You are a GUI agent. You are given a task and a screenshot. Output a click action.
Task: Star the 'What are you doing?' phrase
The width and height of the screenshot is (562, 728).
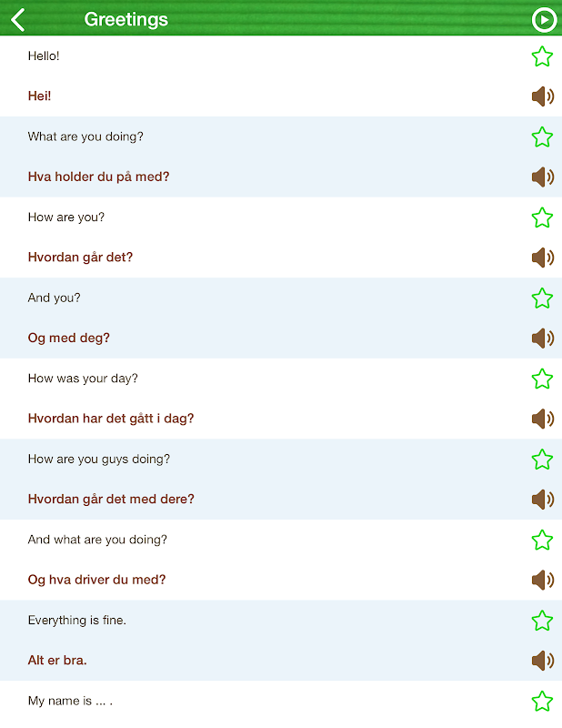[x=542, y=137]
